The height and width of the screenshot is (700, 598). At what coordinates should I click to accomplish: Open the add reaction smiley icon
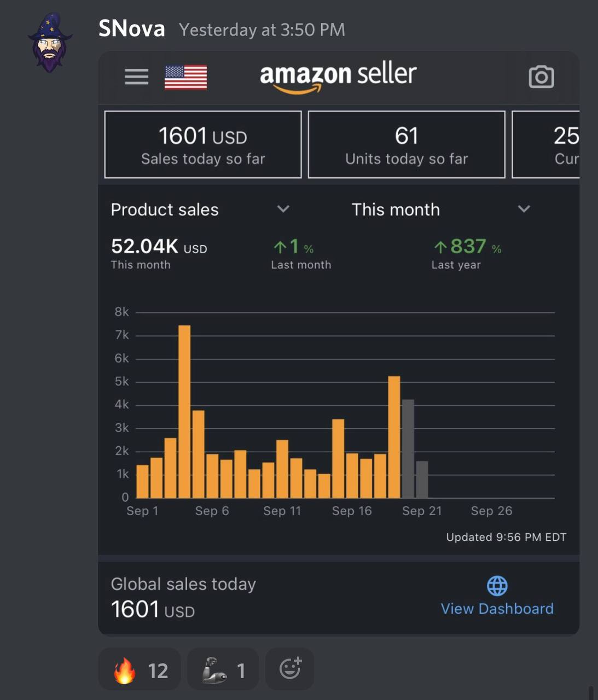coord(290,668)
